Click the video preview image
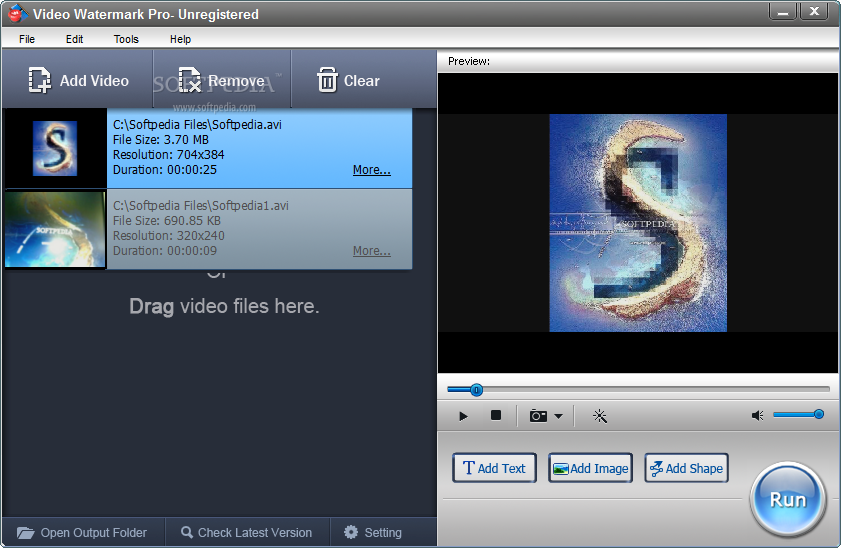The image size is (841, 548). coord(638,223)
